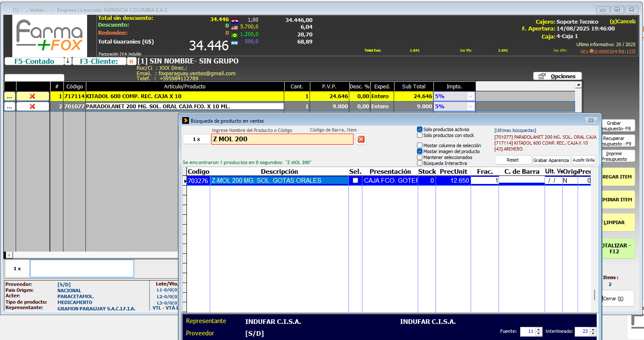Screen dimensions: 644x340
Task: Open the F3-Cliente selector
Action: tap(99, 61)
